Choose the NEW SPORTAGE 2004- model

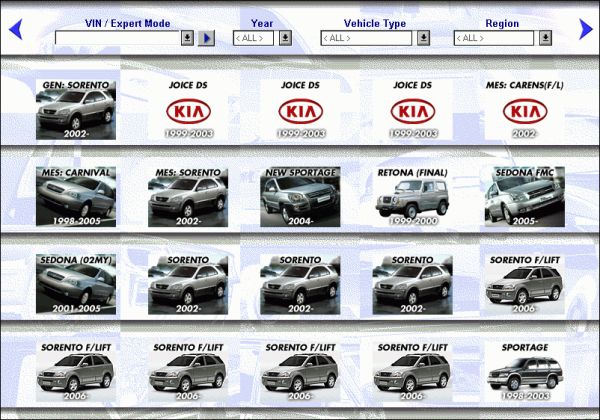click(300, 197)
